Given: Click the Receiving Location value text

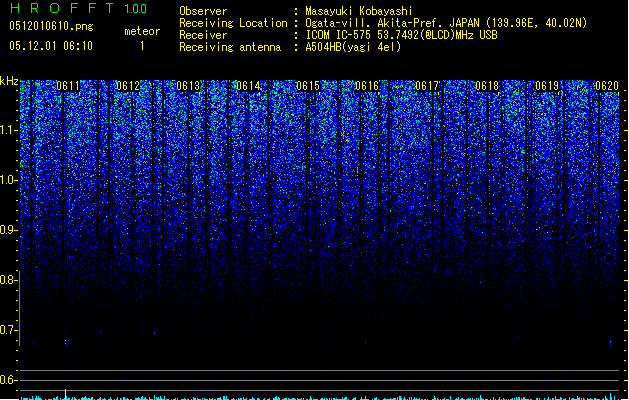Looking at the screenshot, I should [x=446, y=23].
